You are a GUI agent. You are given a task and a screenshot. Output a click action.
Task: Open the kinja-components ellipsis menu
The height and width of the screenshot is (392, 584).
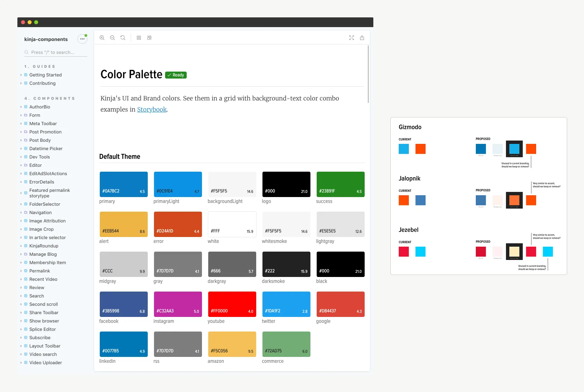tap(82, 39)
